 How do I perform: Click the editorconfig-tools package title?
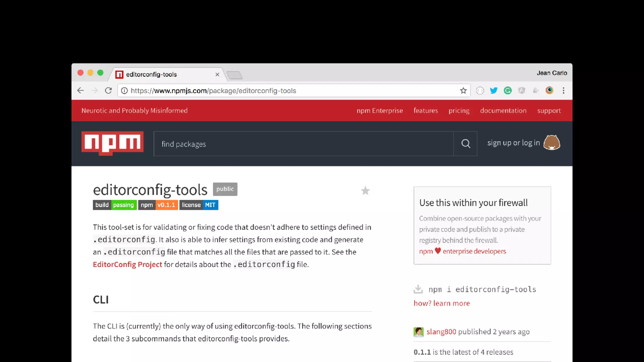click(150, 190)
